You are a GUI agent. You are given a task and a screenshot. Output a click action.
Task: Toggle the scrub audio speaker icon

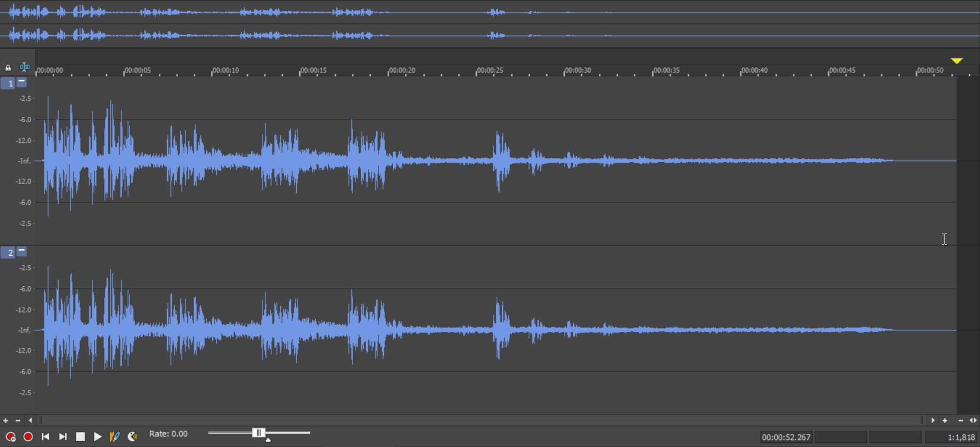pyautogui.click(x=132, y=437)
